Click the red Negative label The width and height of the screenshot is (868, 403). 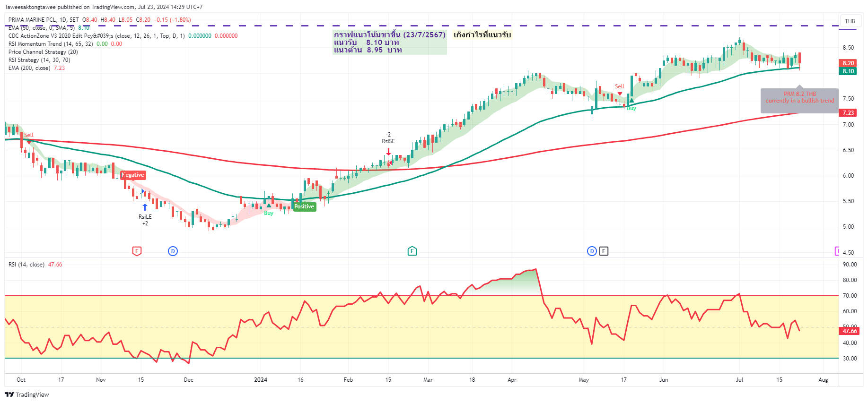pyautogui.click(x=133, y=175)
